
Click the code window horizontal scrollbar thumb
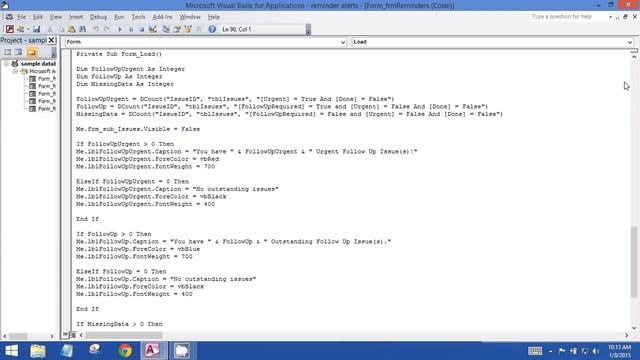(x=124, y=335)
